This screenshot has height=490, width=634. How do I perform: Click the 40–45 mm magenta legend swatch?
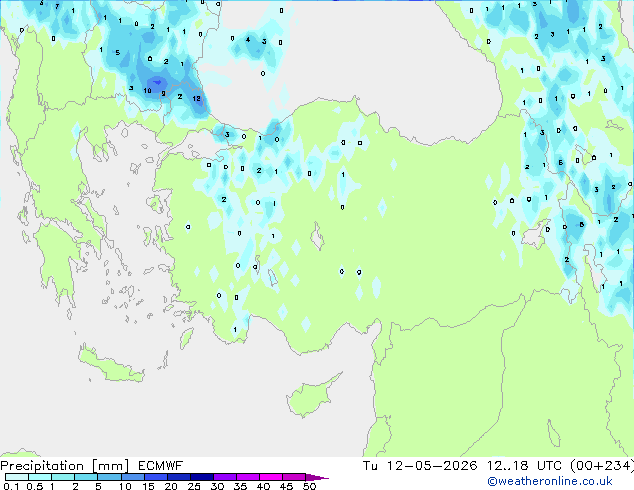[x=271, y=477]
